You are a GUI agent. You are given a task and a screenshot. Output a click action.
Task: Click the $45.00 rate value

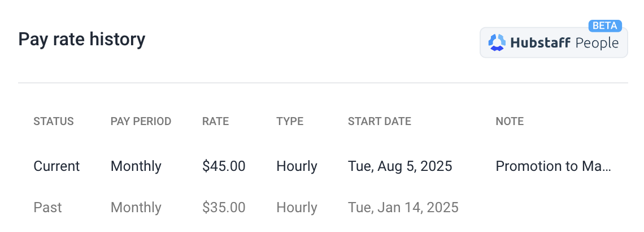click(224, 166)
